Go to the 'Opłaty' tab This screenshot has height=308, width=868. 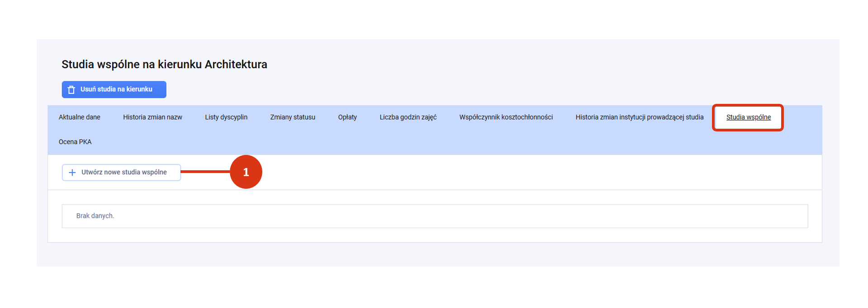(x=347, y=117)
